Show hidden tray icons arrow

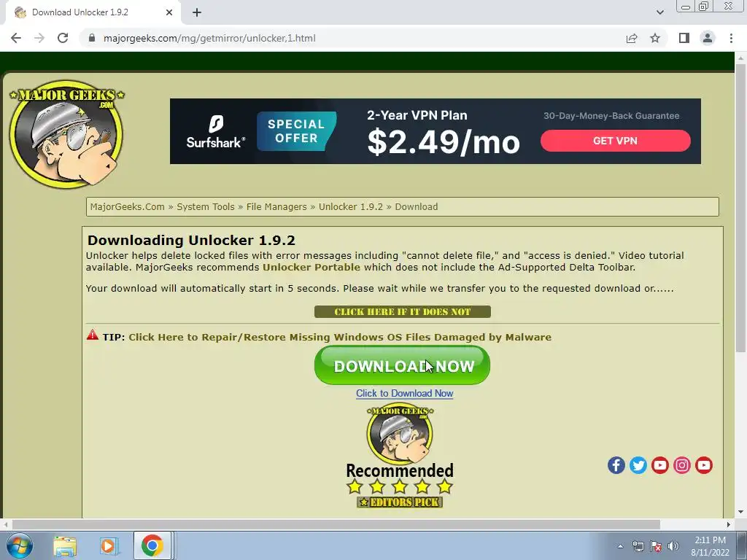point(620,546)
